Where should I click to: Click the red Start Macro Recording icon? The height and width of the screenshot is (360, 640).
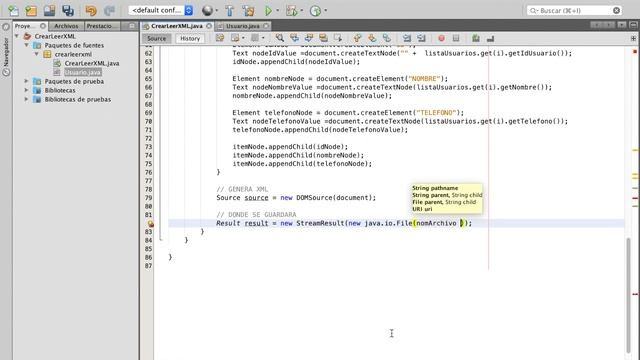[441, 38]
